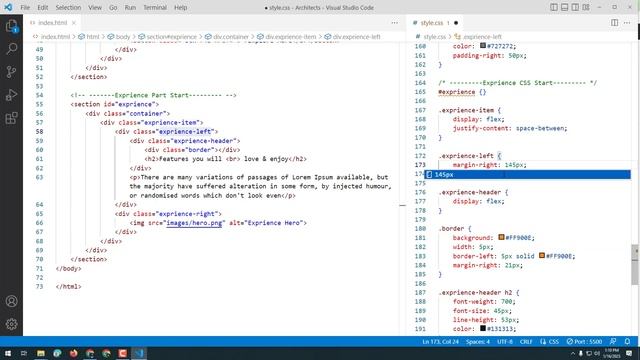Open the Explorer view in activity bar
Viewport: 640px width, 360px height.
pyautogui.click(x=11, y=26)
